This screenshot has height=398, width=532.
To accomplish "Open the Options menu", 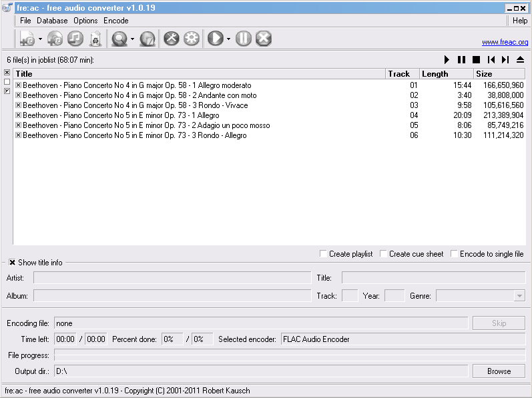I will [x=85, y=21].
